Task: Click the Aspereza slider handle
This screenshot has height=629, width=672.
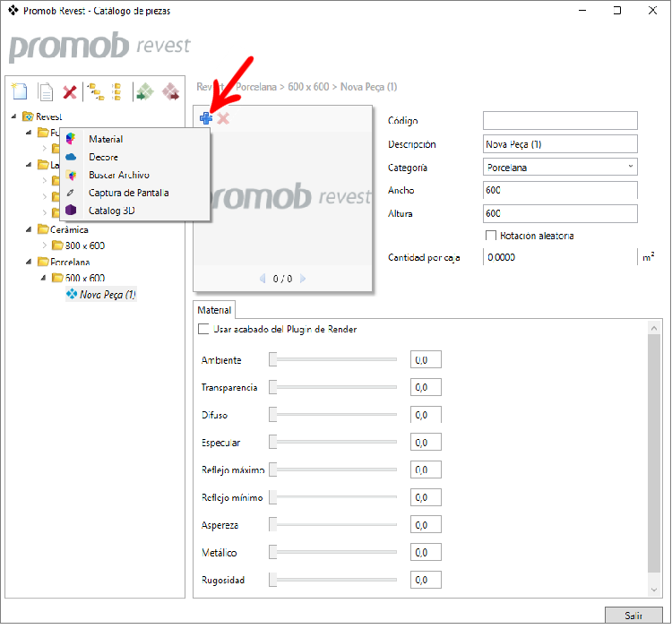Action: click(273, 524)
